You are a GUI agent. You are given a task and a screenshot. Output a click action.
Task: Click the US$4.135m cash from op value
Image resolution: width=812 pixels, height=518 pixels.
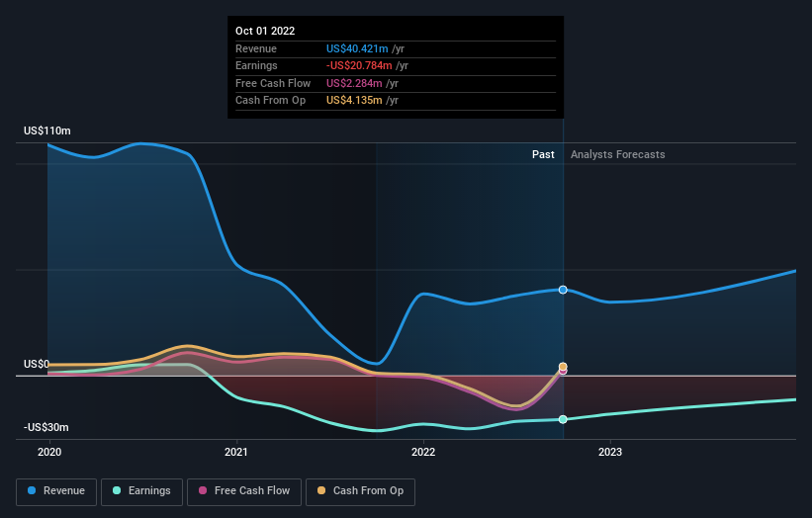354,101
